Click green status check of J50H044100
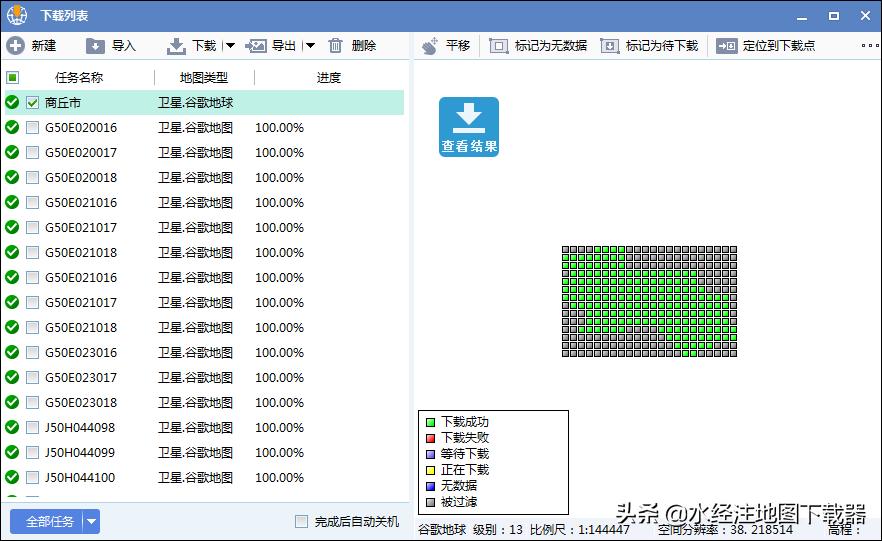Viewport: 882px width, 541px height. pos(12,477)
